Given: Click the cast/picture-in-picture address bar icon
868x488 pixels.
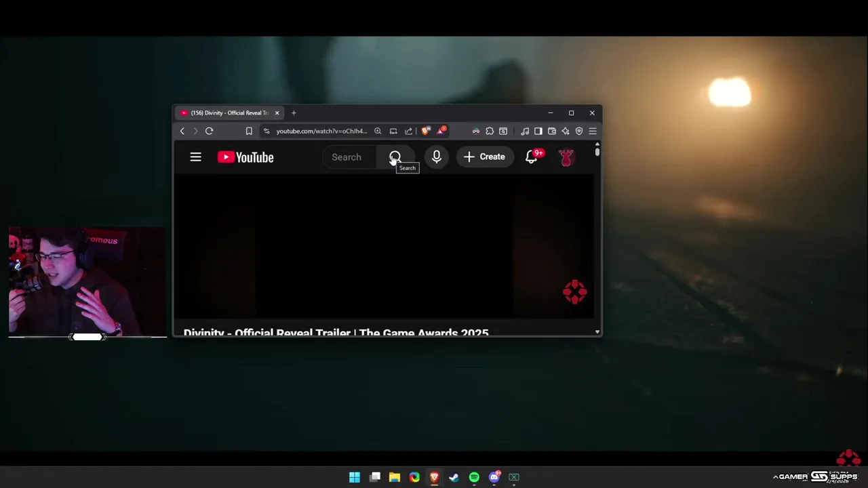Looking at the screenshot, I should pyautogui.click(x=393, y=131).
